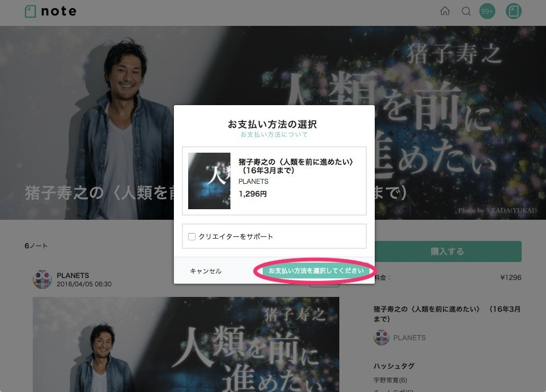This screenshot has width=546, height=392.
Task: Open the PLANETS author name above the date
Action: click(73, 275)
